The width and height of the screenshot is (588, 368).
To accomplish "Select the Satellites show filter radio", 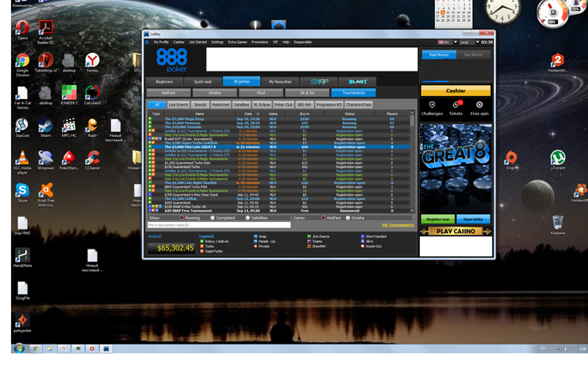I will coord(248,218).
